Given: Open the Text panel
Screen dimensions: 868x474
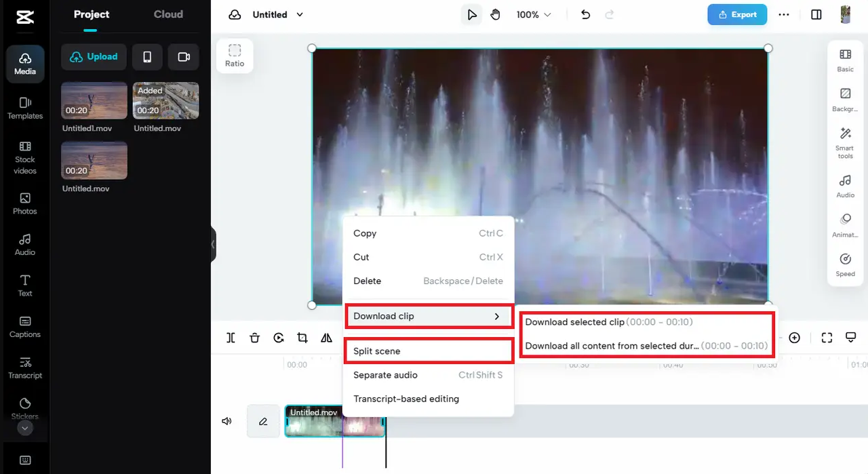Looking at the screenshot, I should (x=25, y=285).
